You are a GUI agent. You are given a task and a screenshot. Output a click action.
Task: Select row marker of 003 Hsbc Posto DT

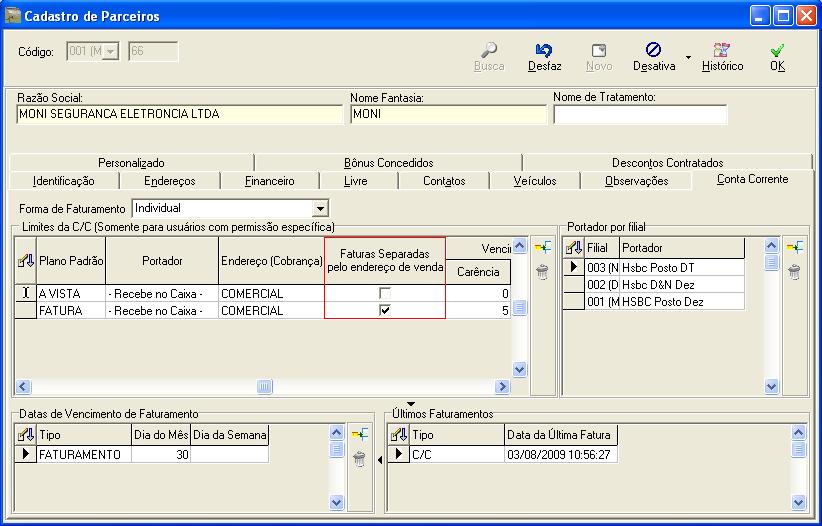[574, 267]
